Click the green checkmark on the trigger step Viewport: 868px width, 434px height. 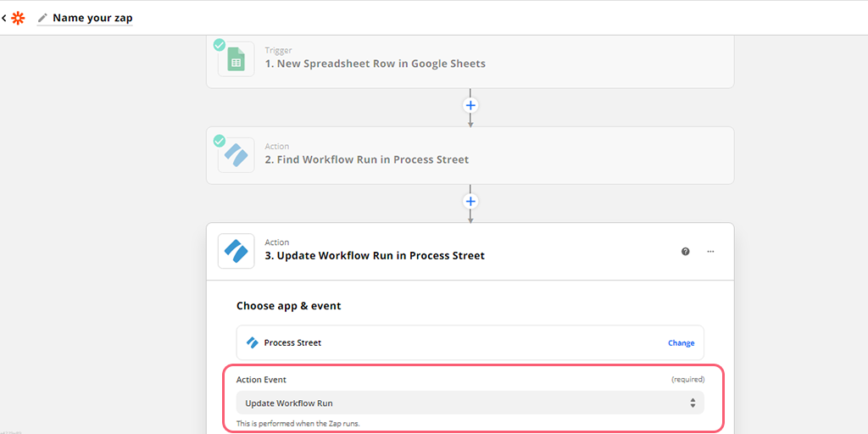(x=220, y=45)
